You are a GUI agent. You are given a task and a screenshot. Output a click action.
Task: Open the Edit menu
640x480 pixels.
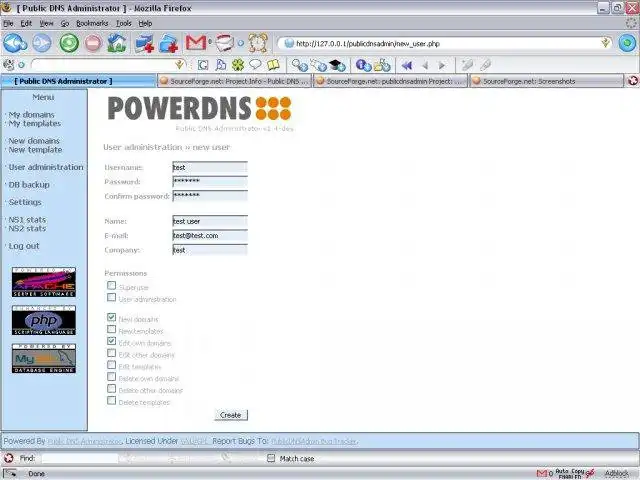pyautogui.click(x=26, y=23)
